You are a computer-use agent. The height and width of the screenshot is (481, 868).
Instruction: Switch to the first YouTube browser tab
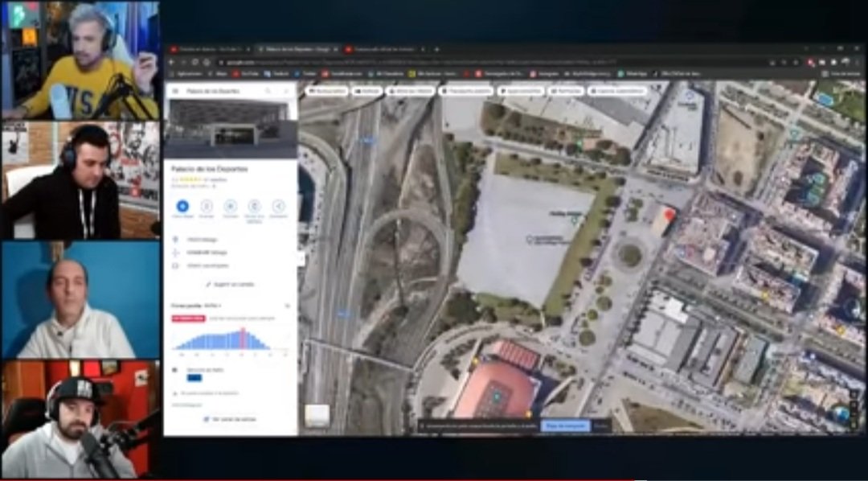[x=209, y=49]
